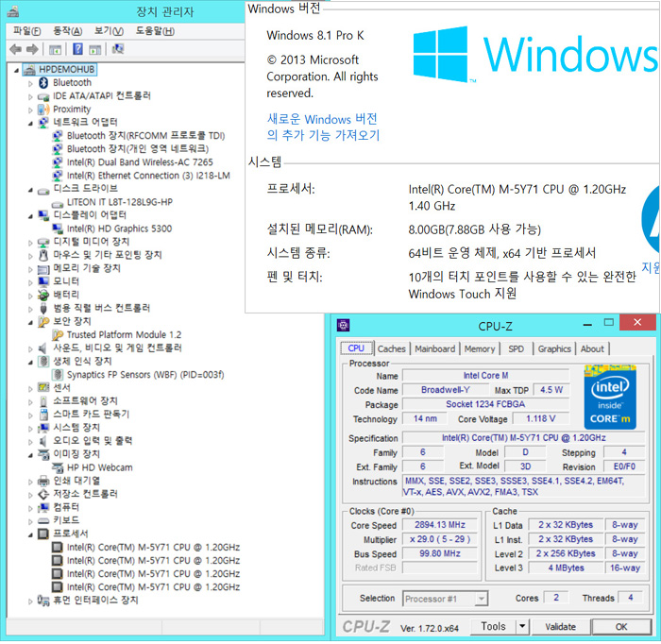Open the 새로운 Windows 버전의 추가 기능 link
Screen dimensions: 661x644
[x=323, y=127]
